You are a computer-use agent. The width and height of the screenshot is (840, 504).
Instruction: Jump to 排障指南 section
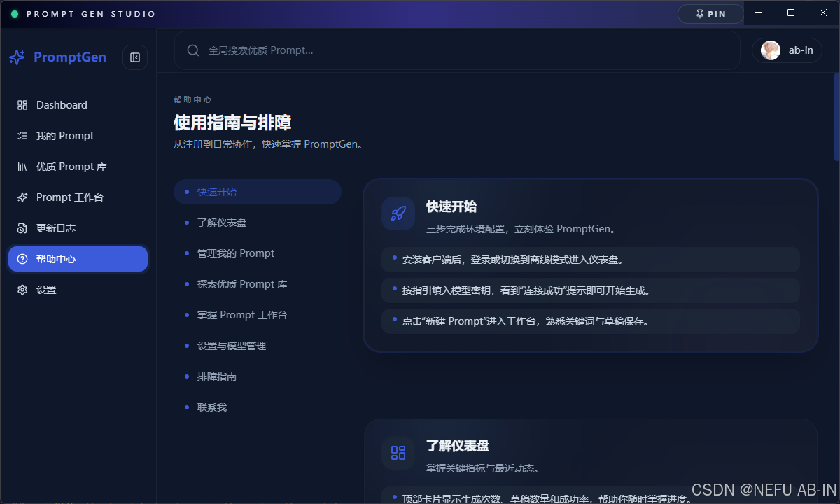[x=258, y=377]
